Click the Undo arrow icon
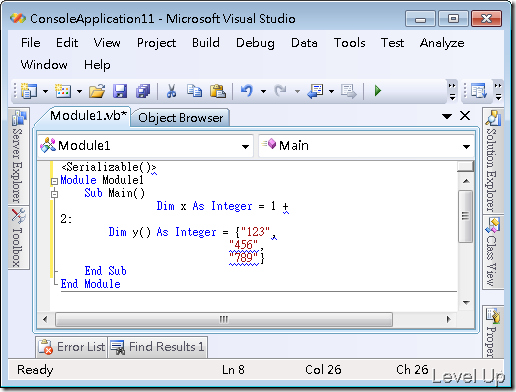 pyautogui.click(x=247, y=91)
